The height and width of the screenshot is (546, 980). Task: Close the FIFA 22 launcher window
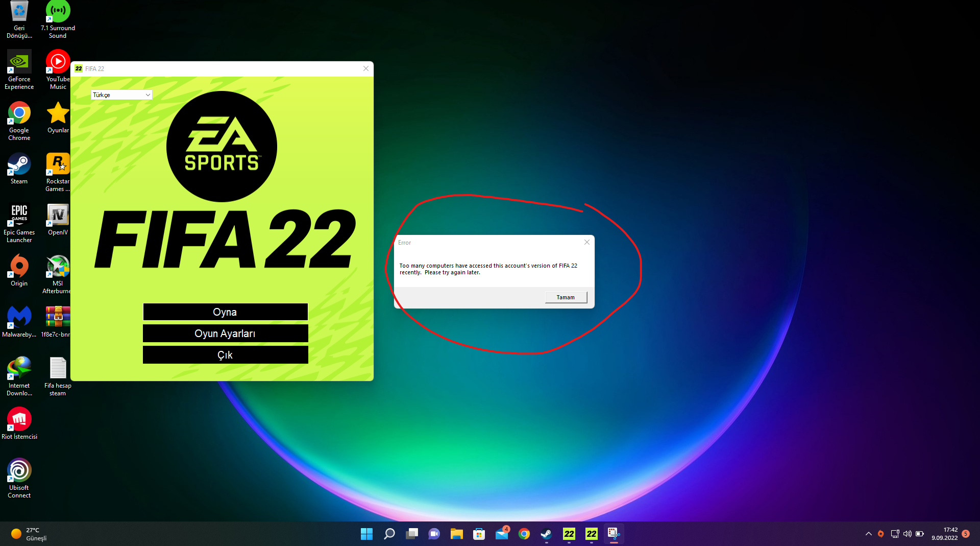366,68
